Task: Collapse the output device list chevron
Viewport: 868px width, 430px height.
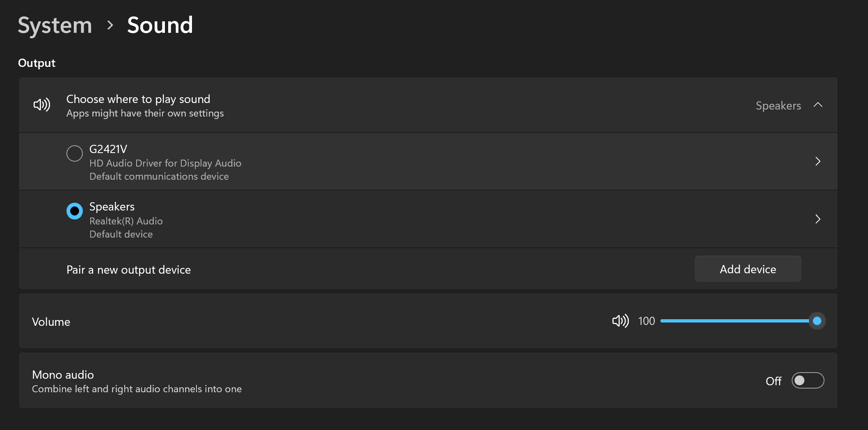Action: tap(818, 105)
